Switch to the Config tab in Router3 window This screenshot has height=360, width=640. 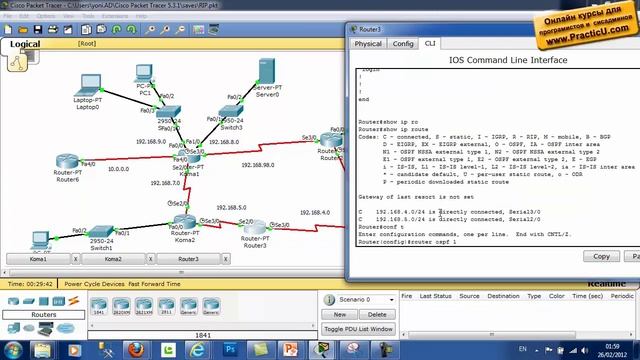tap(403, 44)
